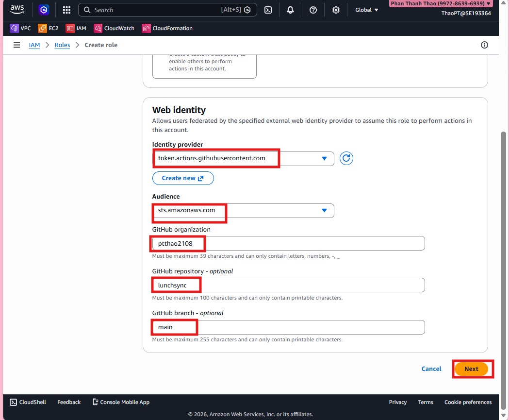Screen dimensions: 510x420
Task: Click the info icon near the breadcrumbs
Action: [x=484, y=45]
